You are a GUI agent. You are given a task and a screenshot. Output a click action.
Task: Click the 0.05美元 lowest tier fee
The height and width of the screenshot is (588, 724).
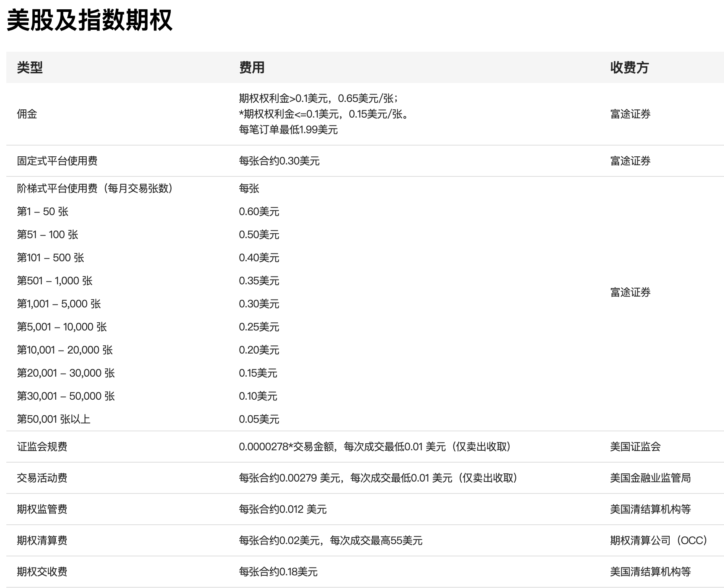(259, 419)
